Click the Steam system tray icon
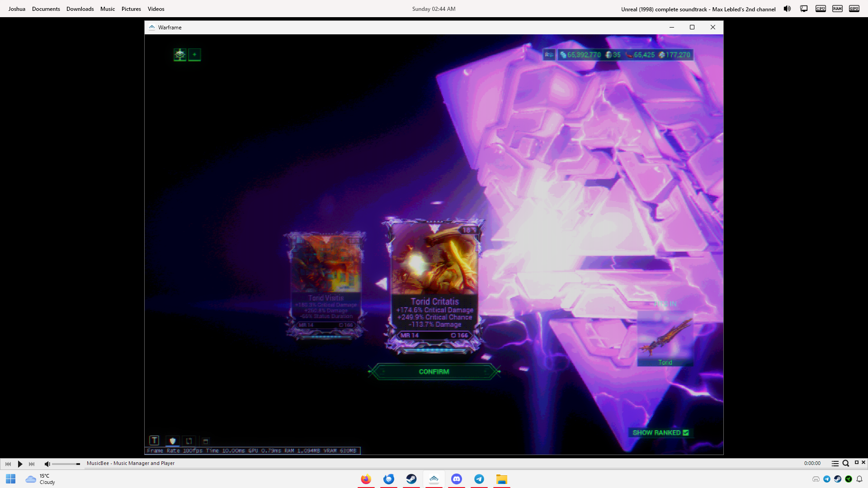This screenshot has width=868, height=488. (x=838, y=479)
